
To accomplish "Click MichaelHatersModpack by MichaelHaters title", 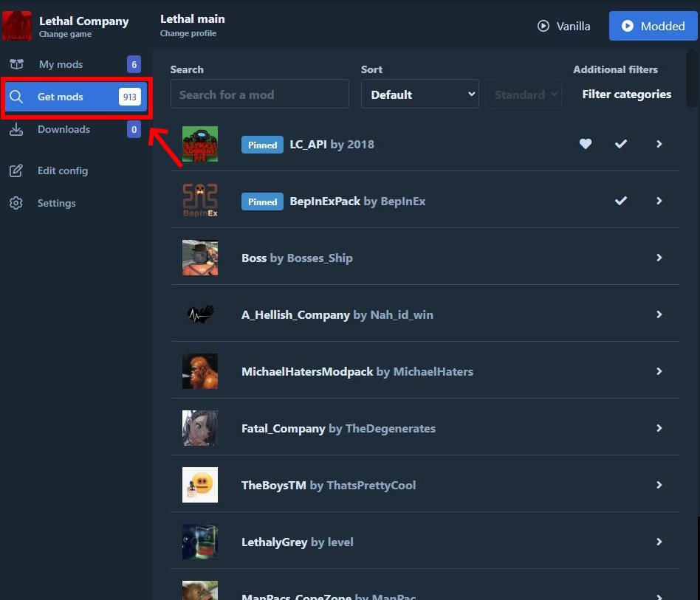I will pyautogui.click(x=357, y=372).
